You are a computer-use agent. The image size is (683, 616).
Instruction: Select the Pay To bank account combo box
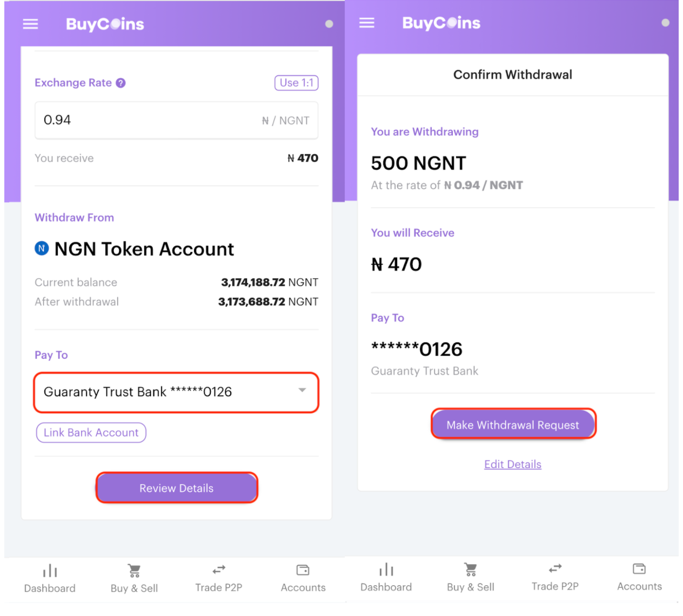coord(176,392)
